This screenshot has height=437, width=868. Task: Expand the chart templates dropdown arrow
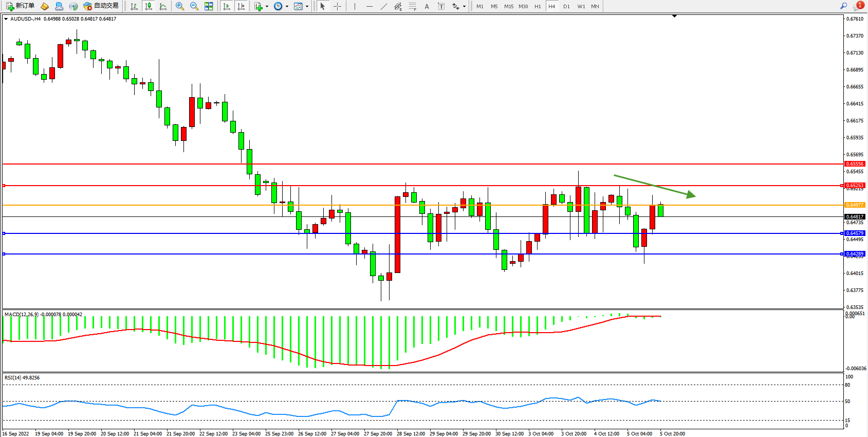tap(307, 7)
